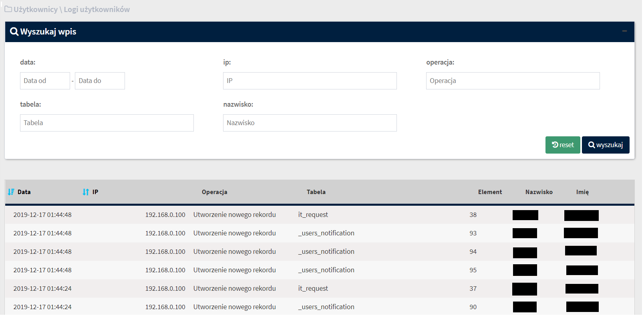Click the Element column header
644x324 pixels.
coord(489,192)
